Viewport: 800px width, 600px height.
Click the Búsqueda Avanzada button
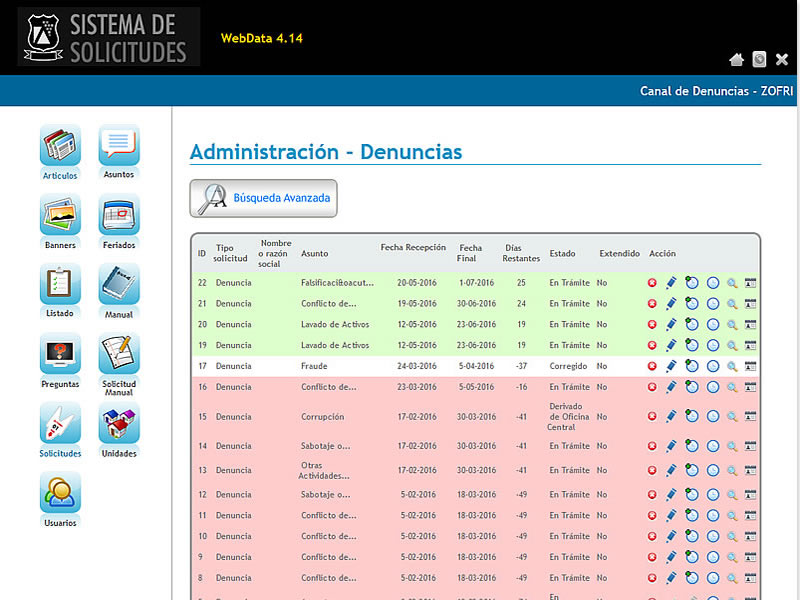264,198
